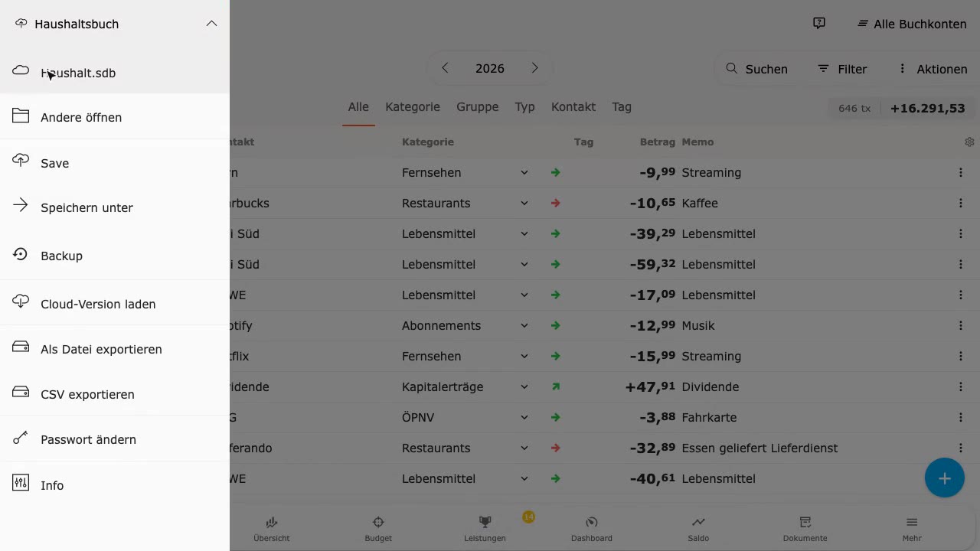Expand category dropdown for Kaffee row
This screenshot has height=551, width=980.
tap(524, 203)
